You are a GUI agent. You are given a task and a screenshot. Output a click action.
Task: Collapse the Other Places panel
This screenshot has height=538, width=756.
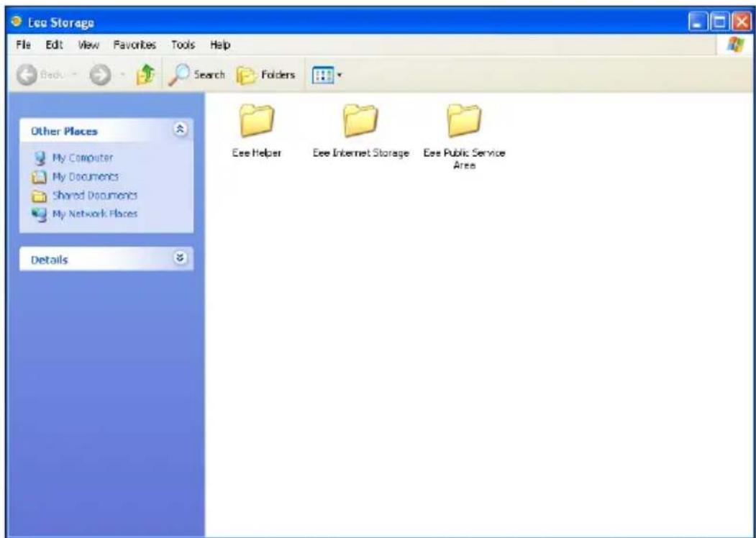(181, 129)
